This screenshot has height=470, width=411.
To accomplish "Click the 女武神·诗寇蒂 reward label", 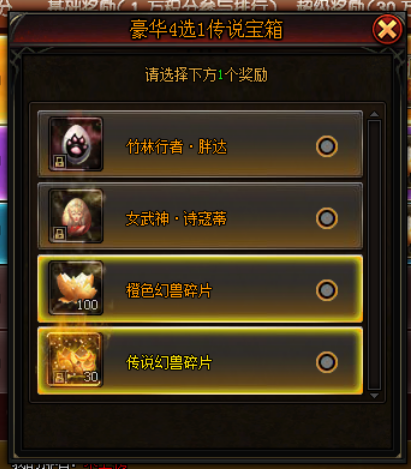I will 176,219.
